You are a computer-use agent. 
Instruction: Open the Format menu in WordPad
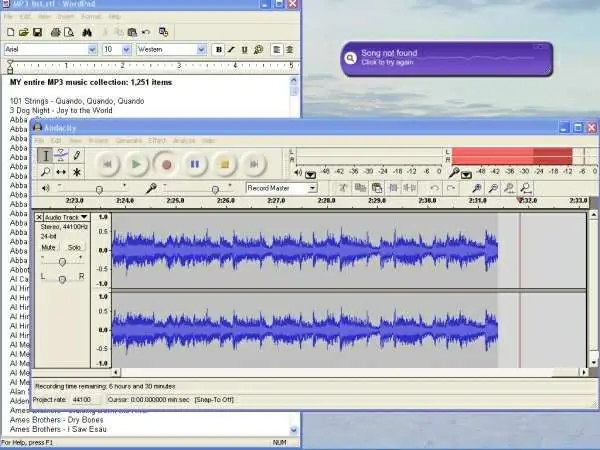[91, 16]
